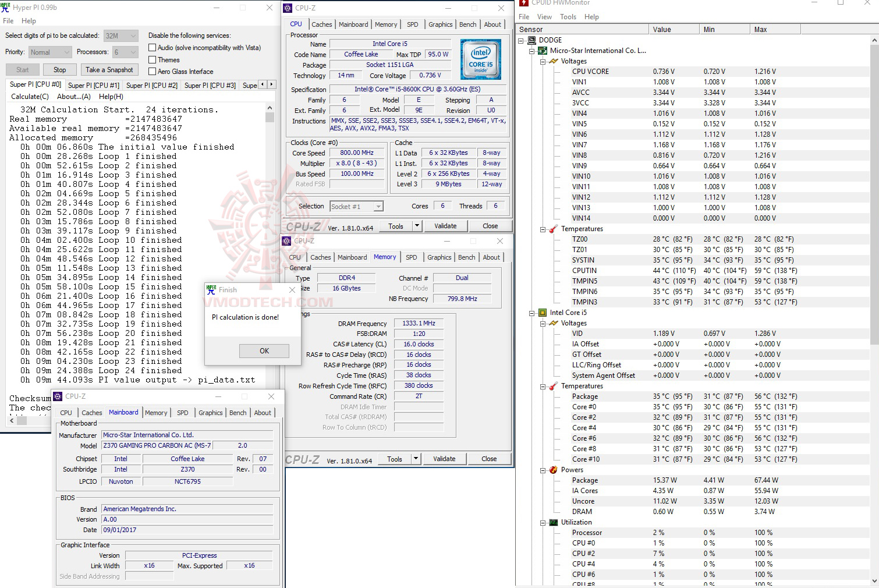Click Take a Snapshot button

point(109,69)
